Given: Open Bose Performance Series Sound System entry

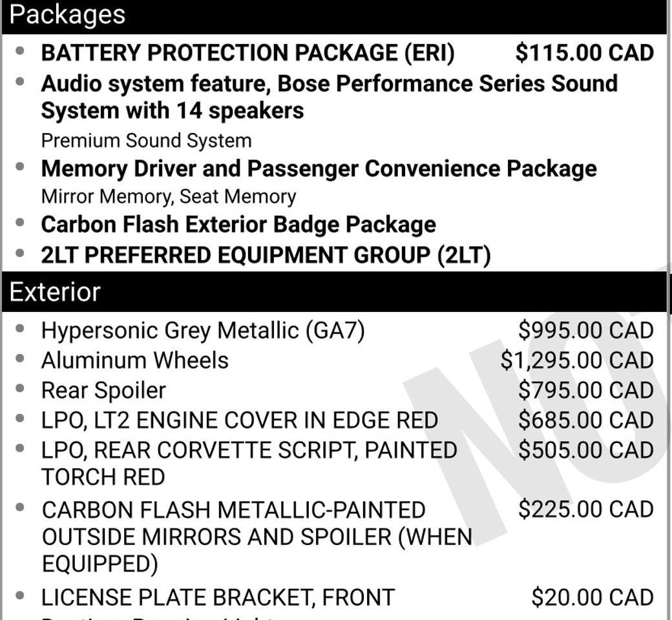Looking at the screenshot, I should pyautogui.click(x=329, y=97).
